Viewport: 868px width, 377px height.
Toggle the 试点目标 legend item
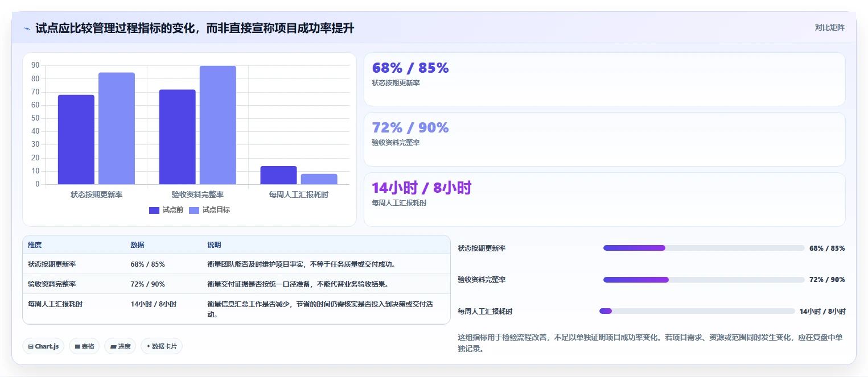pos(209,210)
